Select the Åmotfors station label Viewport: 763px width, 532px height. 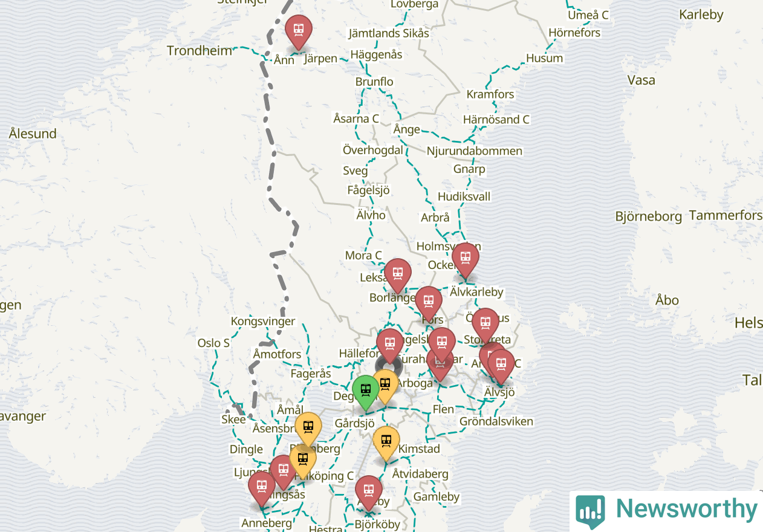point(277,354)
